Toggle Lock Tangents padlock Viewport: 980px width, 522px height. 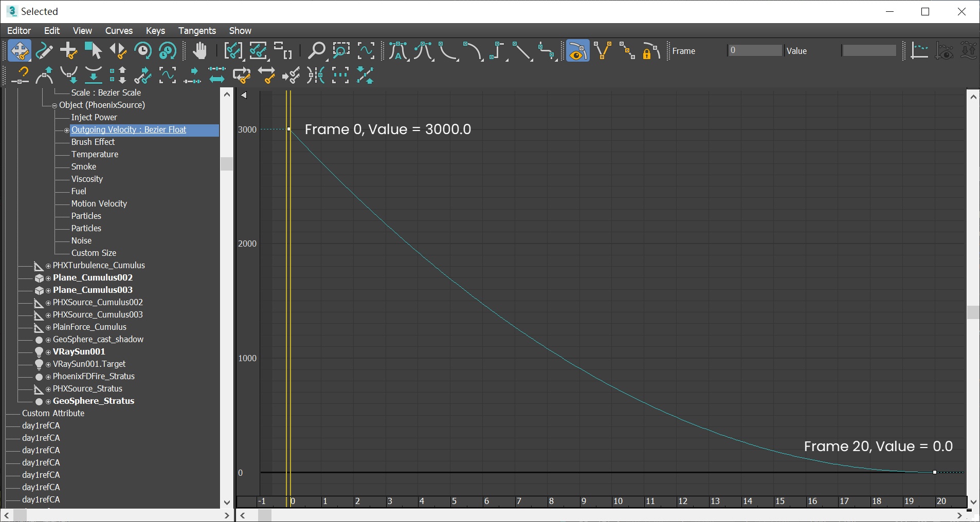tap(651, 51)
